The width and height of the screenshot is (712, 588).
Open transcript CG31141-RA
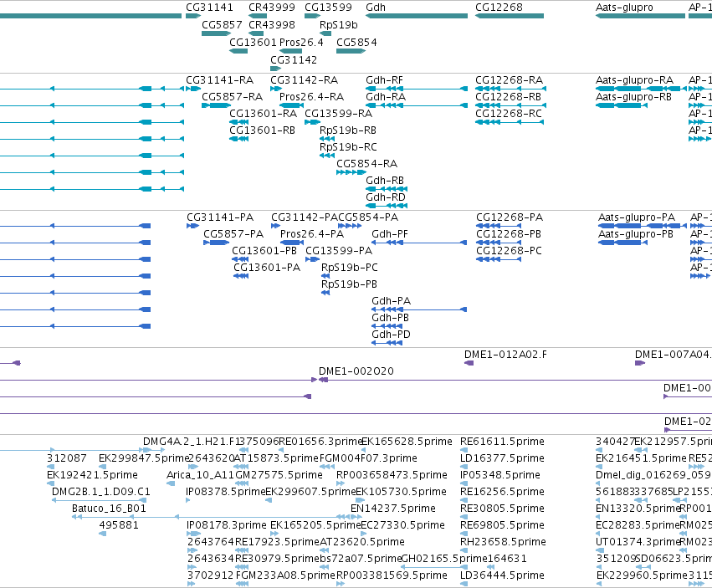[x=193, y=89]
